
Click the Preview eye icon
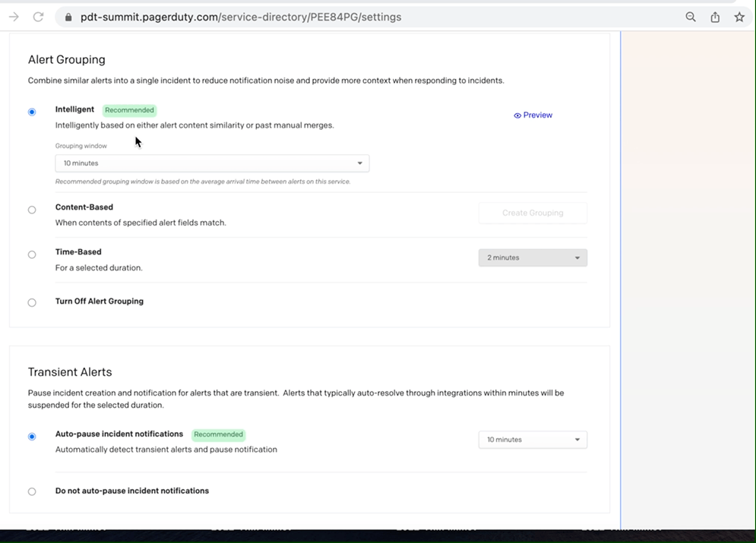(x=518, y=115)
